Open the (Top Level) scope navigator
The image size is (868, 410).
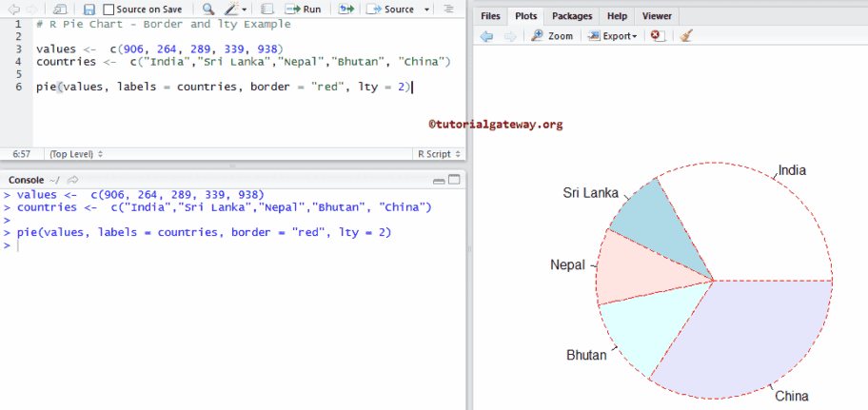click(76, 153)
